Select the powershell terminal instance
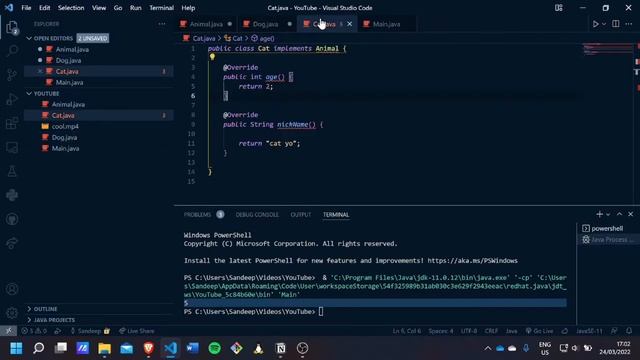 [x=608, y=229]
